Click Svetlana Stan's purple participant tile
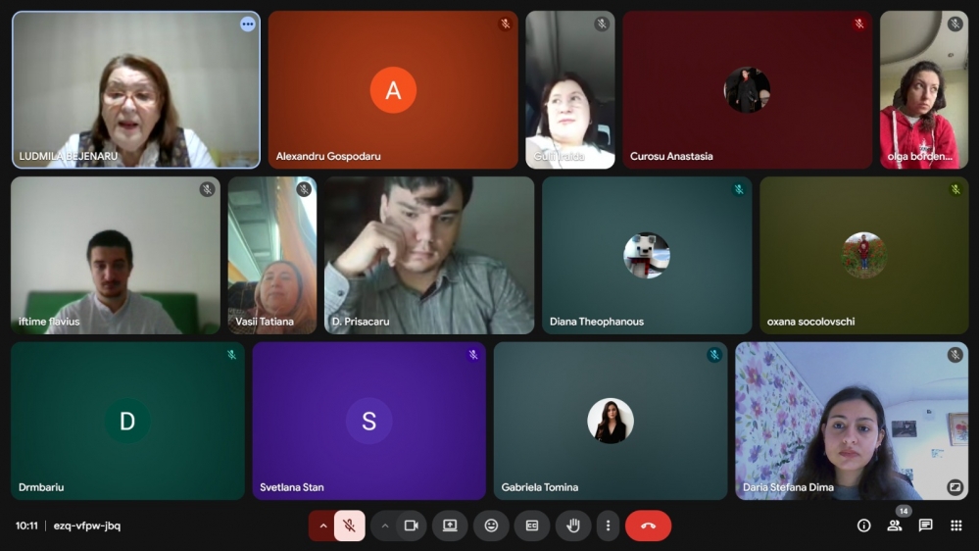This screenshot has height=551, width=980. pyautogui.click(x=368, y=421)
